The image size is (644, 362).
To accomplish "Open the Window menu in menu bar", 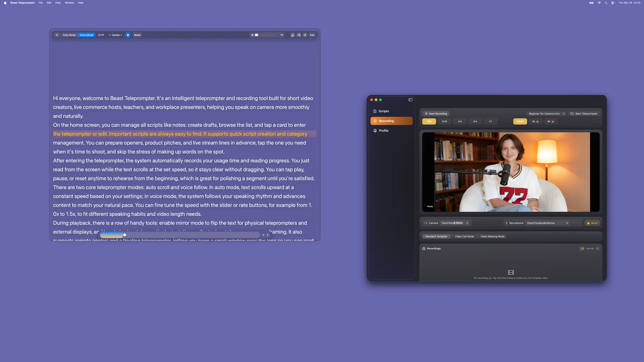I will point(69,3).
